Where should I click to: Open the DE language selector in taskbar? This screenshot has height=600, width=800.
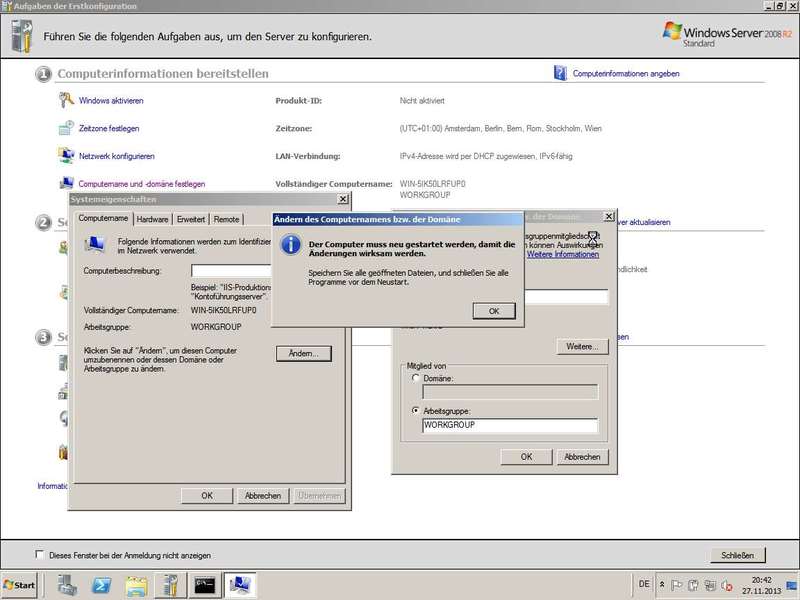point(642,584)
